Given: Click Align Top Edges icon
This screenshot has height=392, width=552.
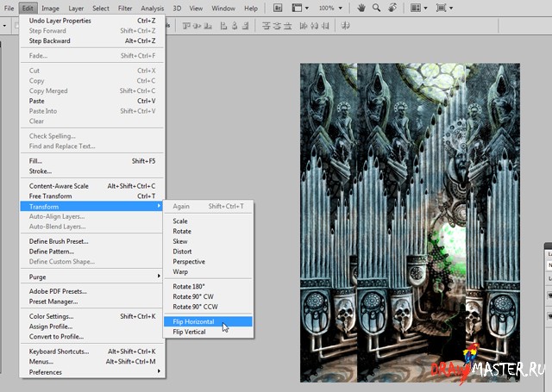Looking at the screenshot, I should [x=186, y=26].
